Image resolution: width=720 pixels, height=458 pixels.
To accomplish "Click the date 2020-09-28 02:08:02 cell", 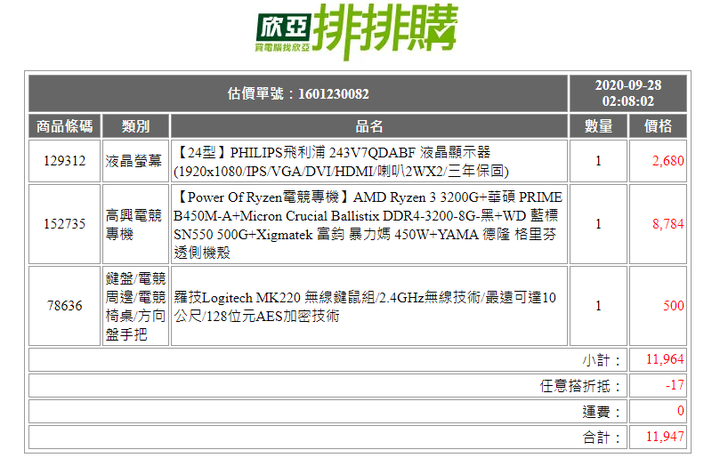I will point(628,94).
